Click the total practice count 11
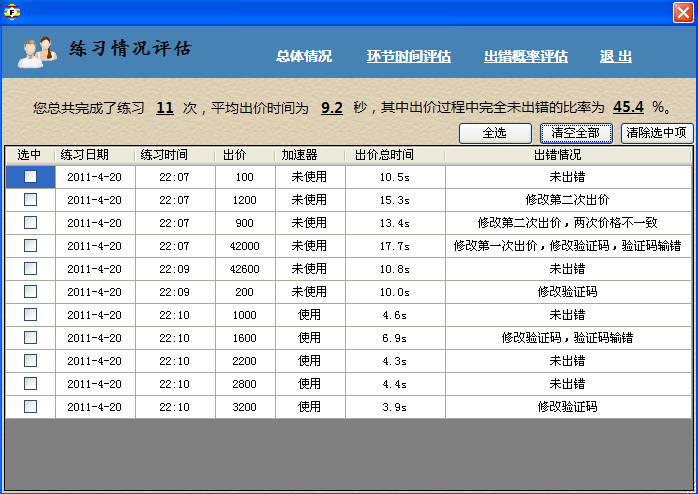698x494 pixels. pos(165,108)
